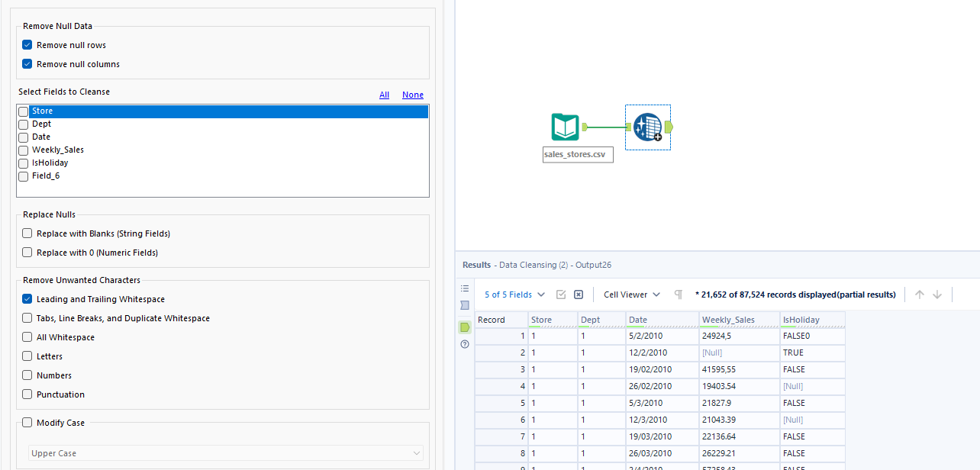The width and height of the screenshot is (980, 470).
Task: Open the Cell Viewer dropdown
Action: [631, 295]
